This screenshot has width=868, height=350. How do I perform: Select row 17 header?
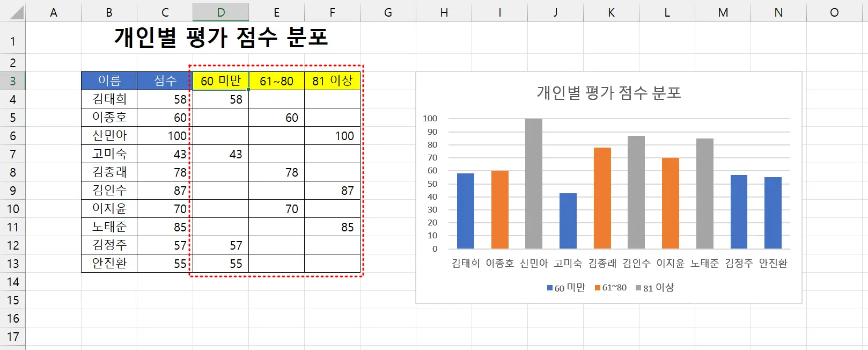click(13, 337)
